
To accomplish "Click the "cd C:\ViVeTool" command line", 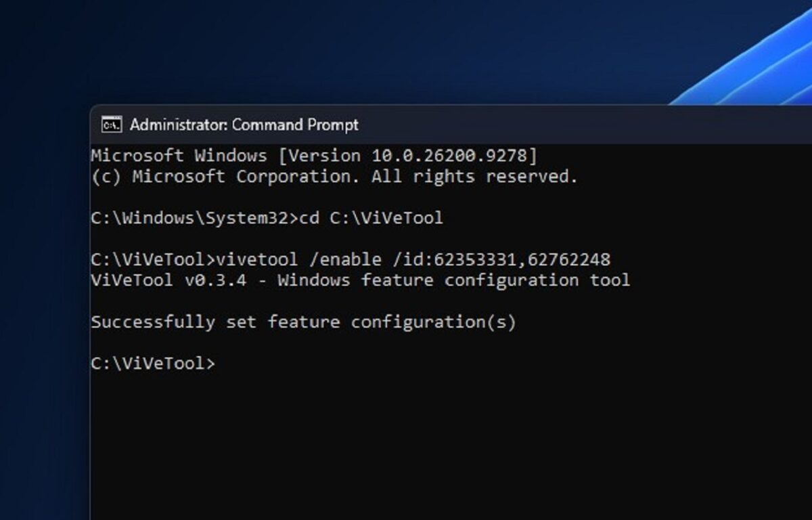I will tap(267, 219).
